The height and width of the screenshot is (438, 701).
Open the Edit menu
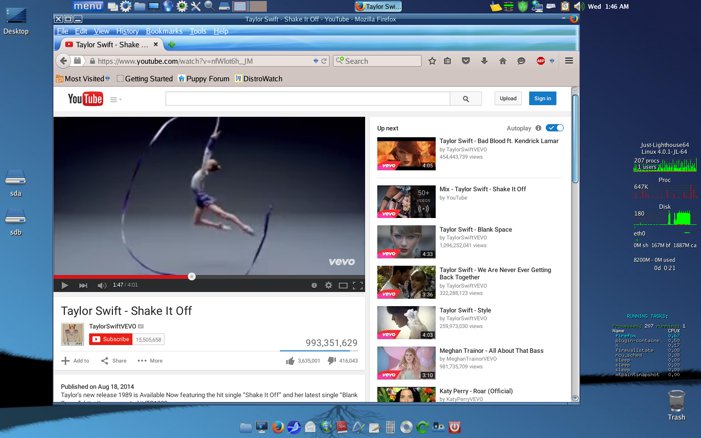81,31
